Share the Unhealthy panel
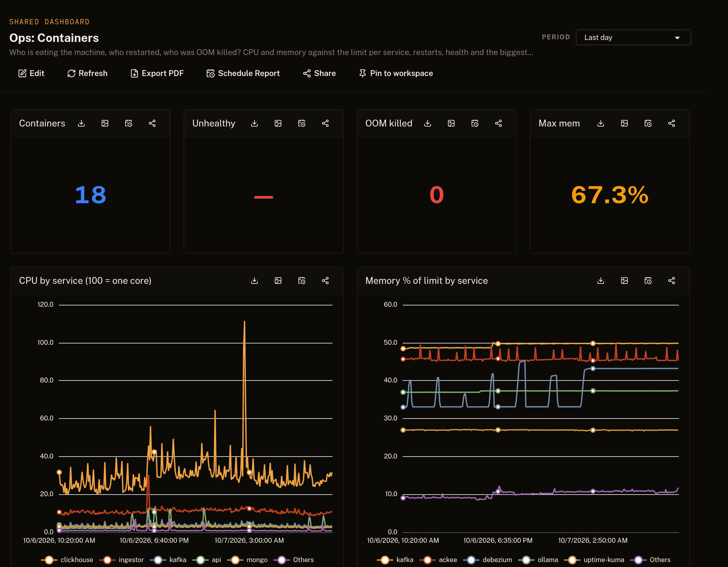The width and height of the screenshot is (728, 567). tap(325, 123)
